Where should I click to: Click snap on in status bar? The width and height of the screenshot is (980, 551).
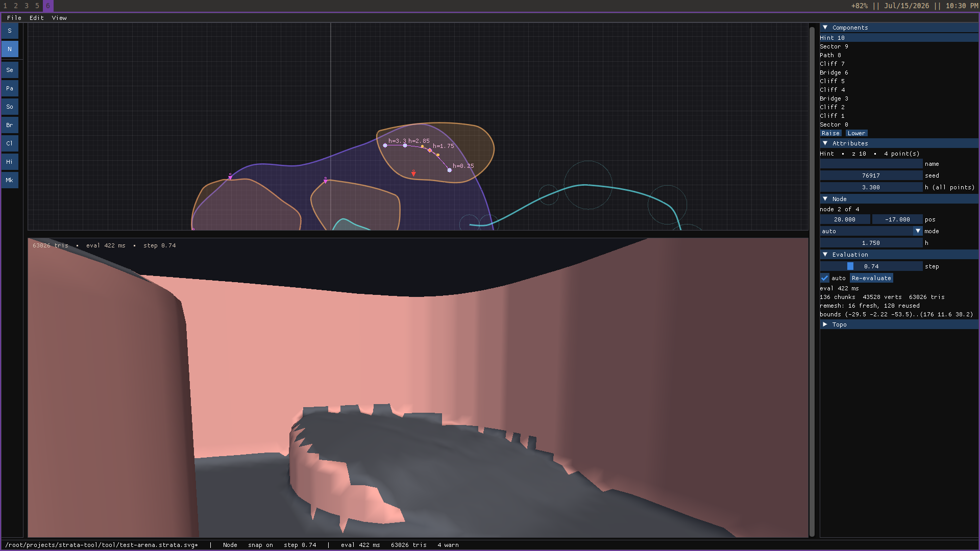[x=260, y=545]
